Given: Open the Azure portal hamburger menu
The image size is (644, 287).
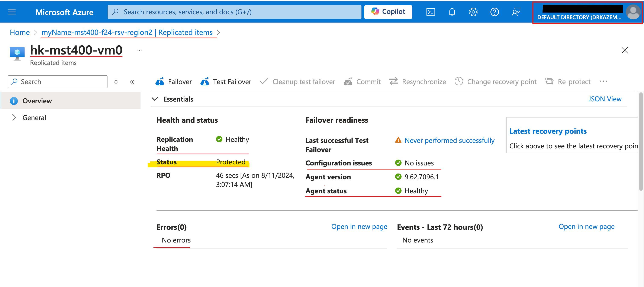Looking at the screenshot, I should click(x=12, y=12).
